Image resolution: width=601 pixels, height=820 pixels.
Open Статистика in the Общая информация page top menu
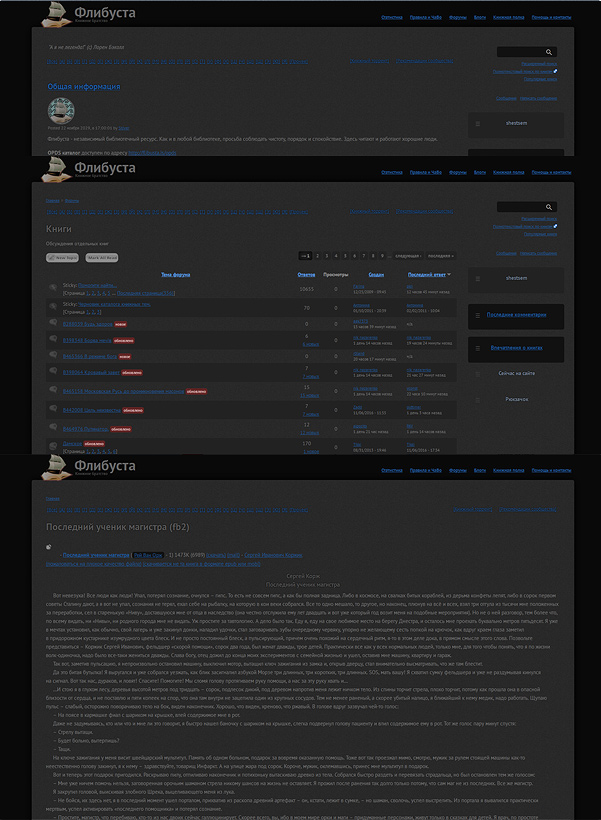click(x=392, y=17)
